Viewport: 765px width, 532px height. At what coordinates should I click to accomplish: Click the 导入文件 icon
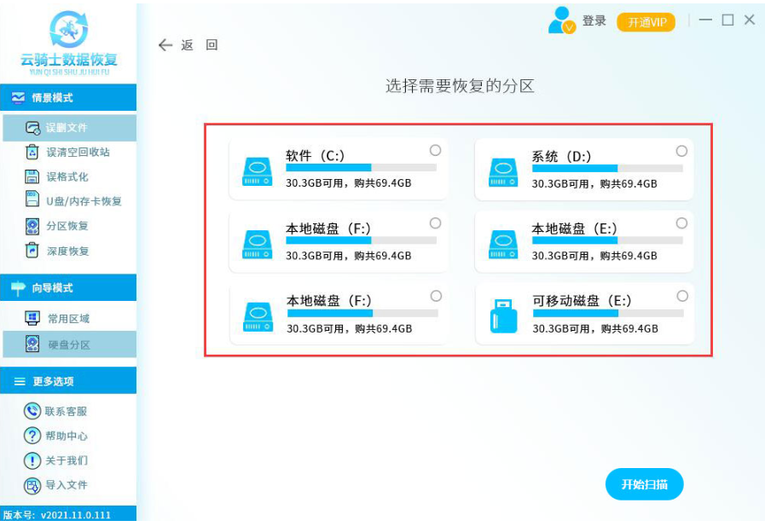coord(32,485)
